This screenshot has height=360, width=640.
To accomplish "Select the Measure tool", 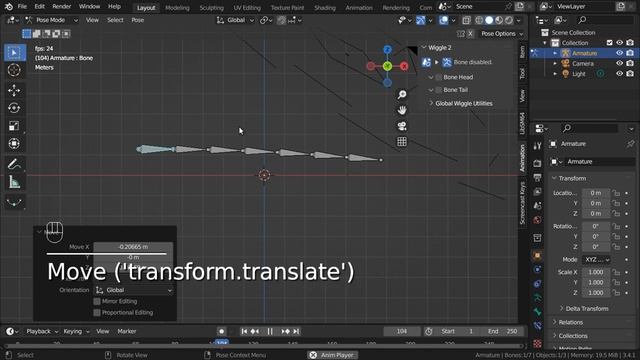I will 14,182.
